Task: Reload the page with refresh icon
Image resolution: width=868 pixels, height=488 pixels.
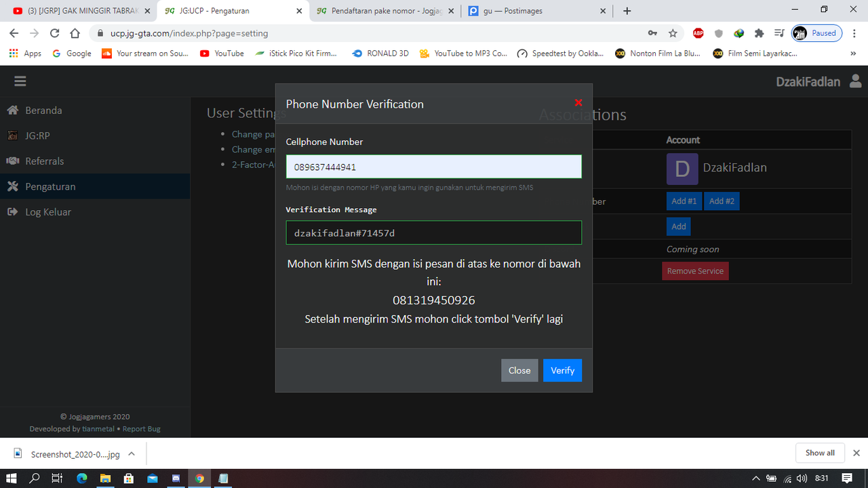Action: (55, 33)
